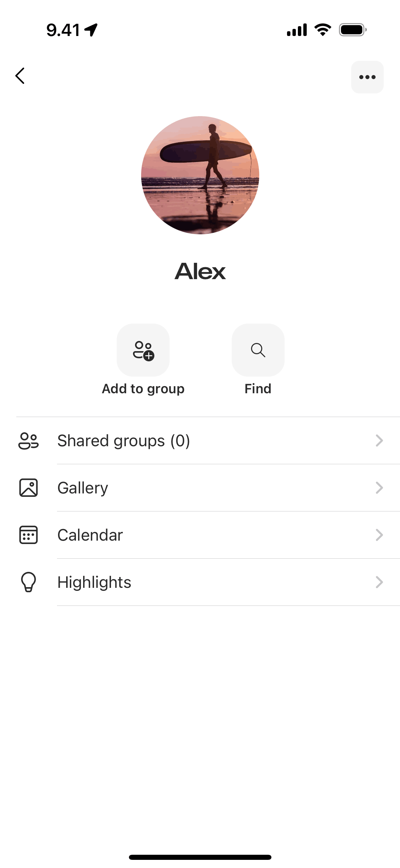Viewport: 400px width, 868px height.
Task: Open the Calendar entry
Action: 208,535
